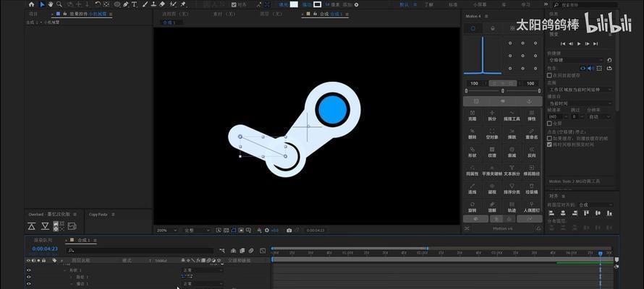Go to the Home screen icon

point(32,4)
